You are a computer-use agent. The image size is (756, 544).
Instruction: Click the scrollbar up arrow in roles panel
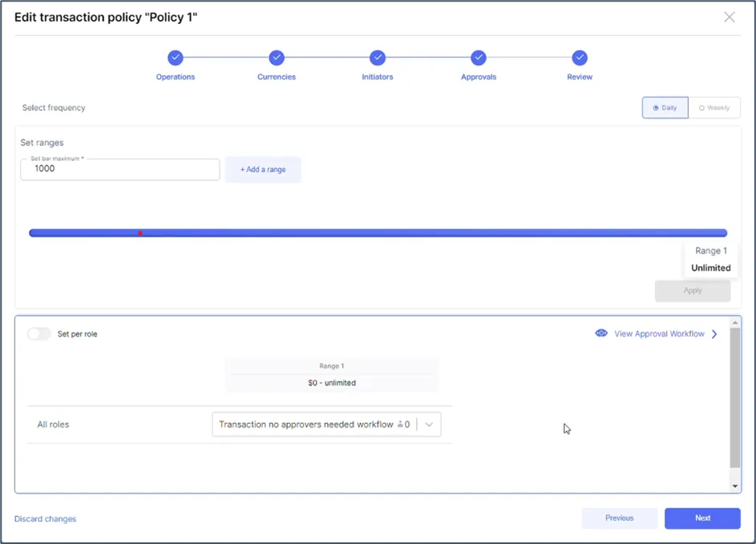(x=735, y=322)
